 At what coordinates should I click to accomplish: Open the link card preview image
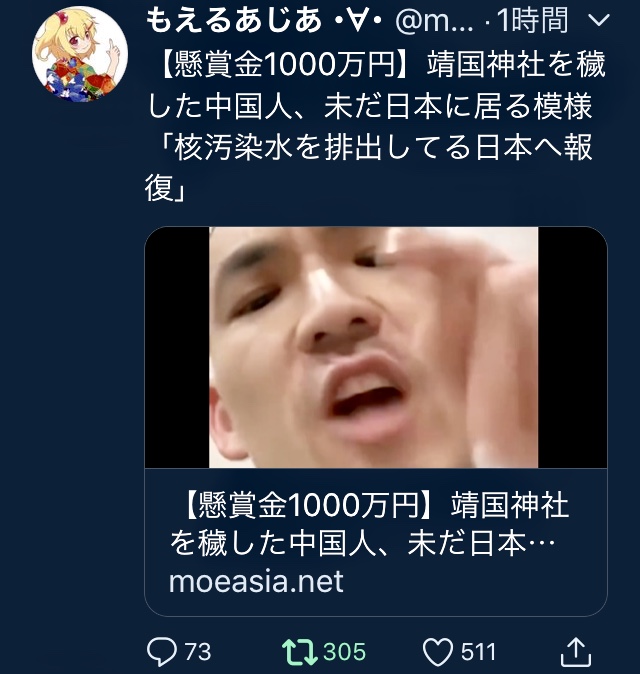(x=374, y=347)
